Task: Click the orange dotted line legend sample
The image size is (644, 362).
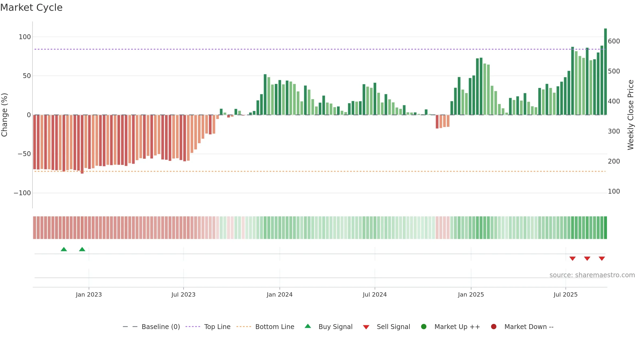Action: (244, 327)
